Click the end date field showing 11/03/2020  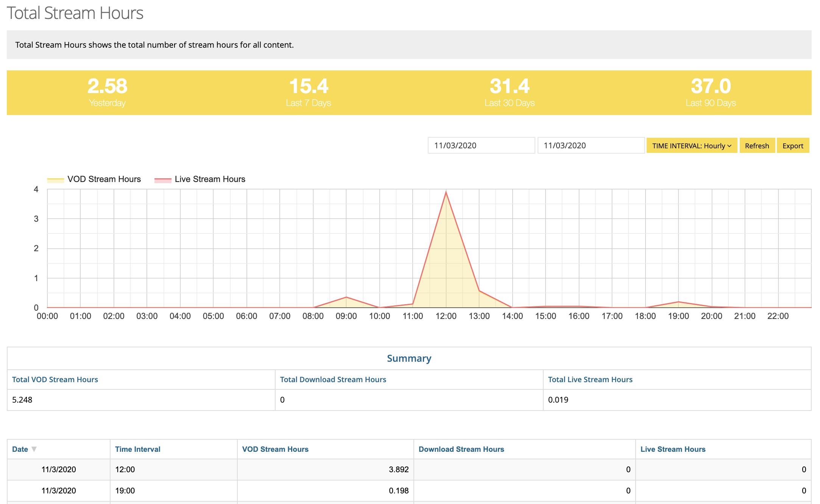591,145
